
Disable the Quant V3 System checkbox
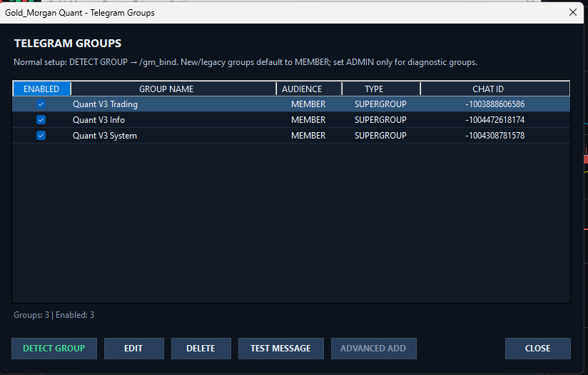point(41,135)
